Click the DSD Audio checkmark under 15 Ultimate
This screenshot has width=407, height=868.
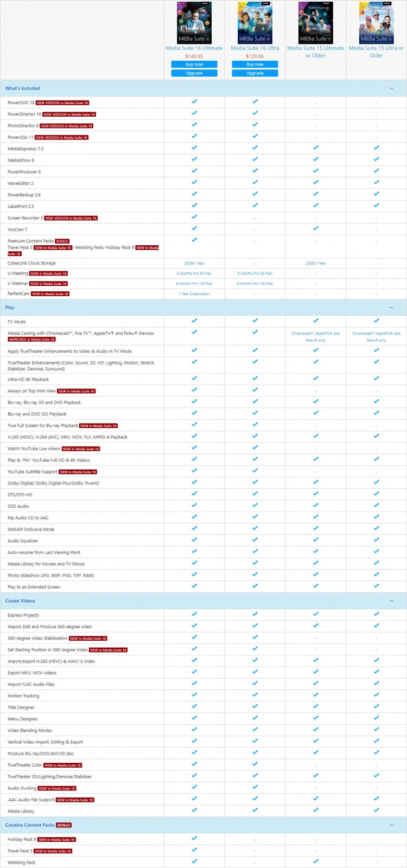[316, 505]
